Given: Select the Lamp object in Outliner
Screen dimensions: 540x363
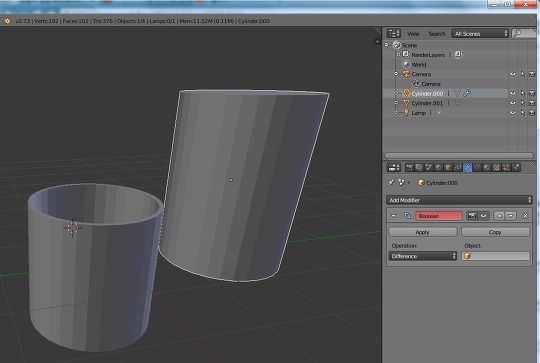Looking at the screenshot, I should 419,113.
